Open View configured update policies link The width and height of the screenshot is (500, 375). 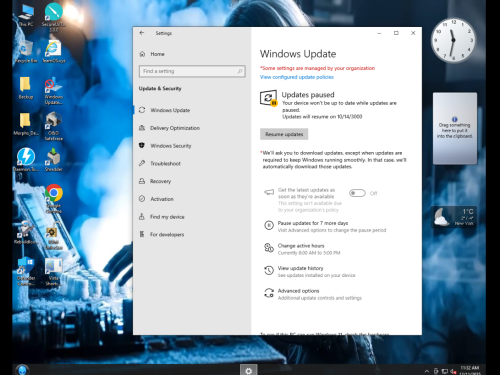297,77
